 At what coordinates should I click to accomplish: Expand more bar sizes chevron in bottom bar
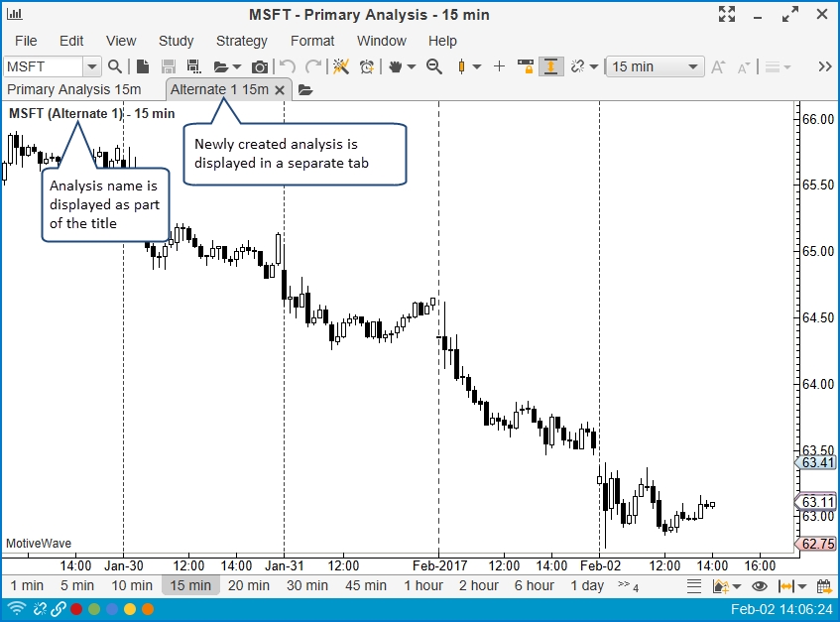pos(628,586)
